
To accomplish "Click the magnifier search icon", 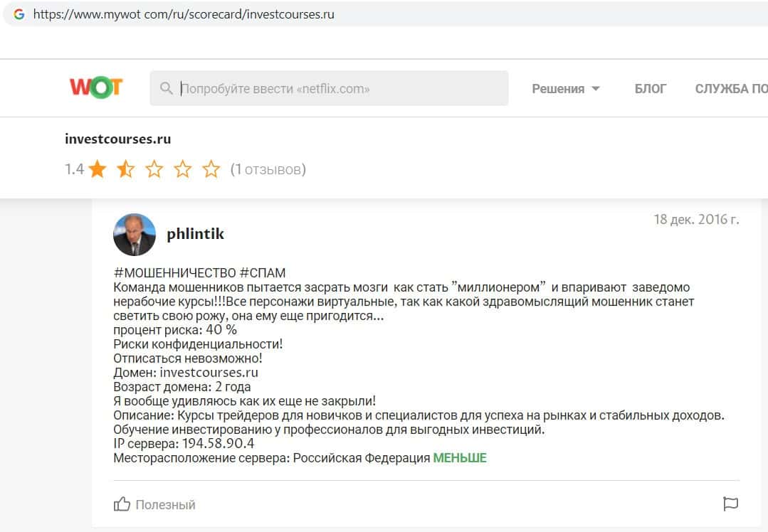I will pos(167,88).
